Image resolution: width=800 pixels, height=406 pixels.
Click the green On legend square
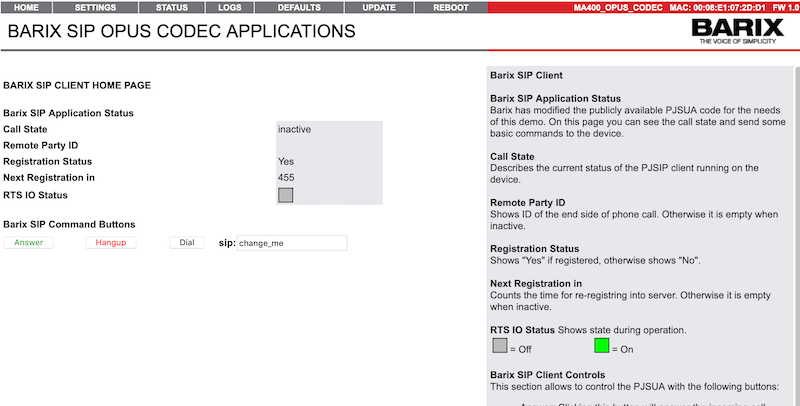tap(602, 345)
